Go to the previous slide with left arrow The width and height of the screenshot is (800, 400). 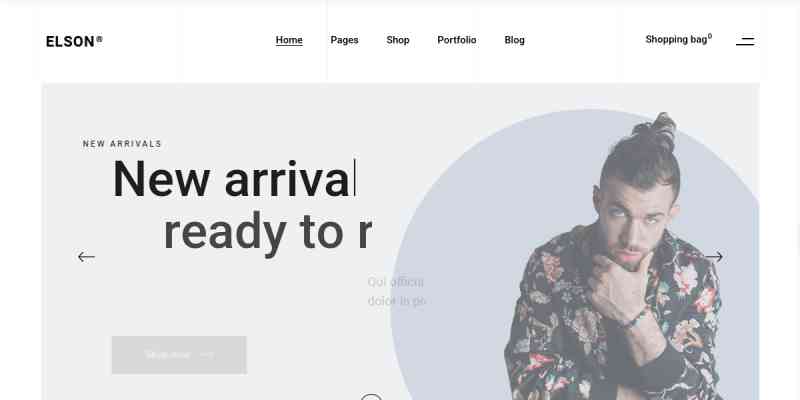click(x=86, y=257)
